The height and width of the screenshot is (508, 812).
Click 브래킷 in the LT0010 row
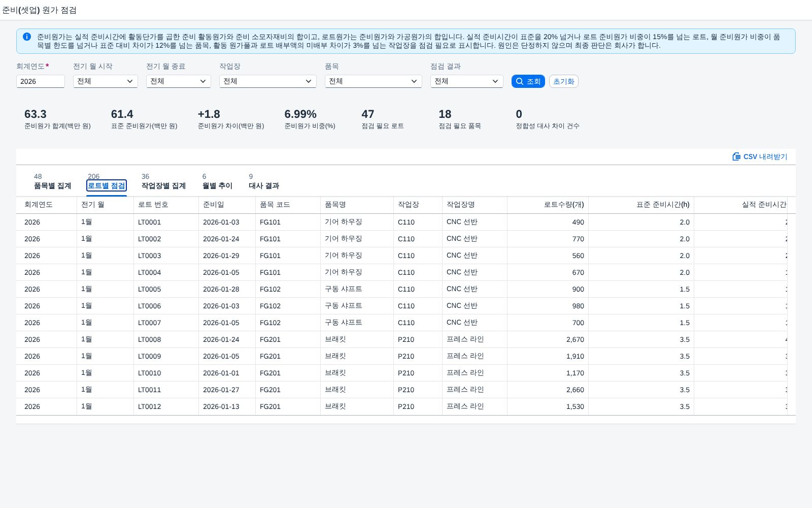point(357,373)
